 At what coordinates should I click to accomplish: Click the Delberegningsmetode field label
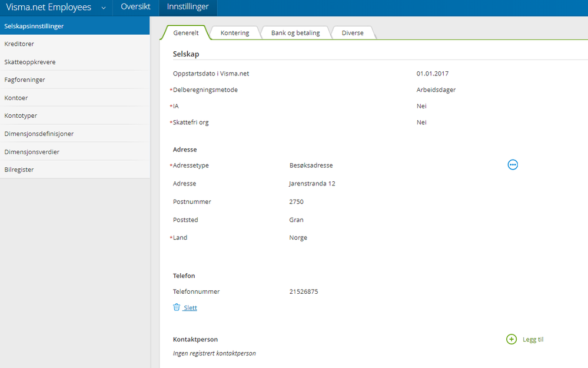[205, 89]
